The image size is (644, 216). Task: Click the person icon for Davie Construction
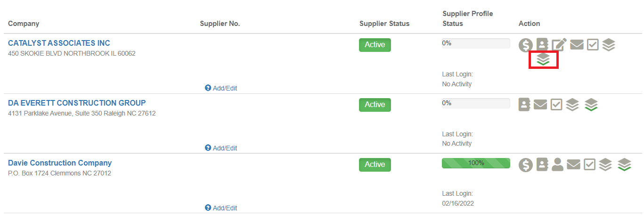[558, 164]
